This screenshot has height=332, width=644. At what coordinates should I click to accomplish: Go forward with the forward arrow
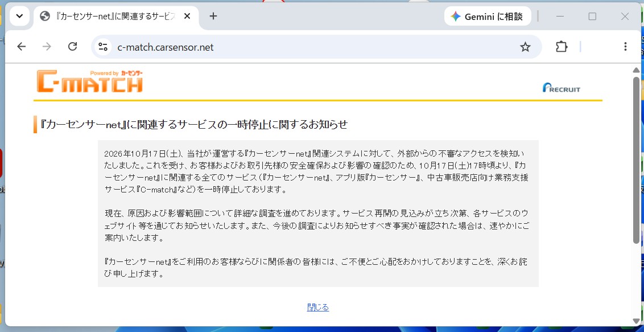[x=47, y=47]
